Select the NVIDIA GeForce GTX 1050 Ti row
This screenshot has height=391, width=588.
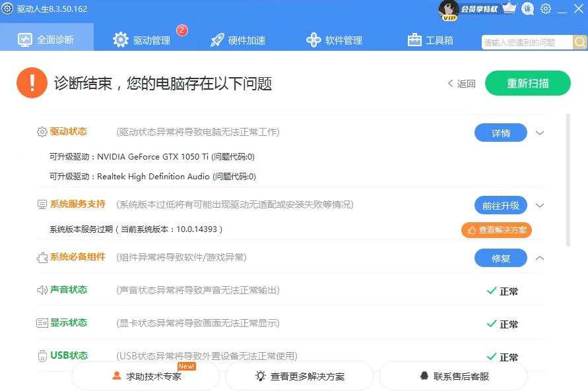pyautogui.click(x=152, y=156)
